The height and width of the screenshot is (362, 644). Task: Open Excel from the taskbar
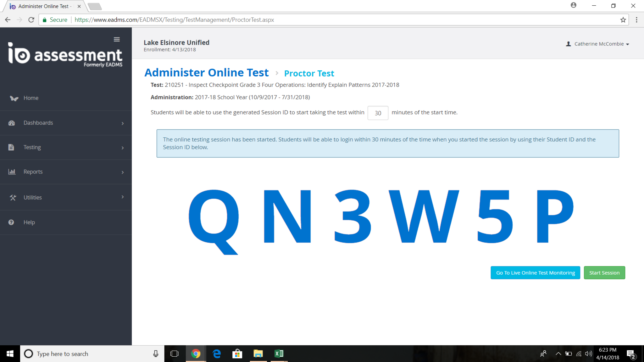click(x=279, y=354)
